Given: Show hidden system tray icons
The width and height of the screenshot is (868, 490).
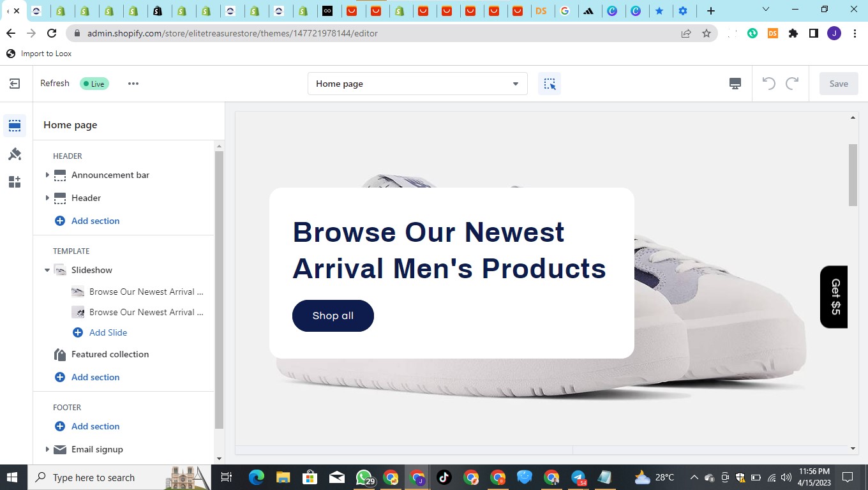Looking at the screenshot, I should coord(694,477).
